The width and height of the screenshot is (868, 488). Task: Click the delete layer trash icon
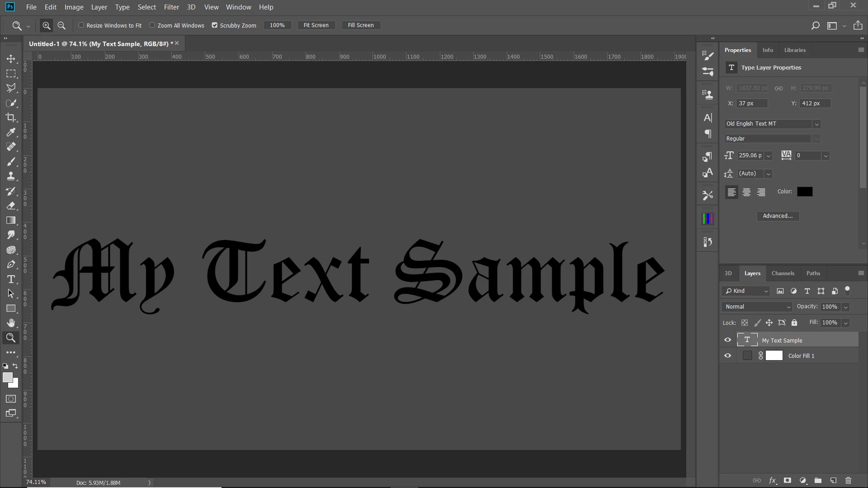[848, 480]
